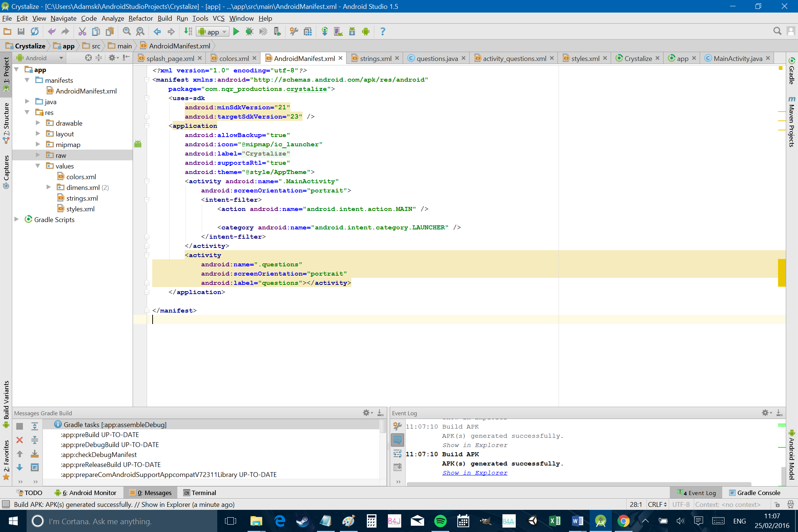Switch to strings.xml editor tab
Screen dimensions: 798x532
tap(375, 58)
